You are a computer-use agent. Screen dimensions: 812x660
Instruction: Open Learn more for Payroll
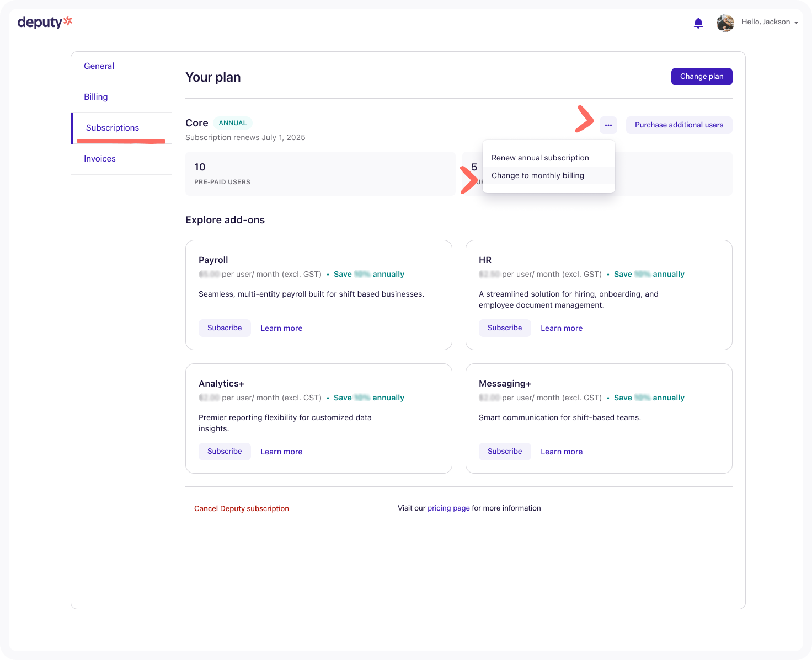281,328
